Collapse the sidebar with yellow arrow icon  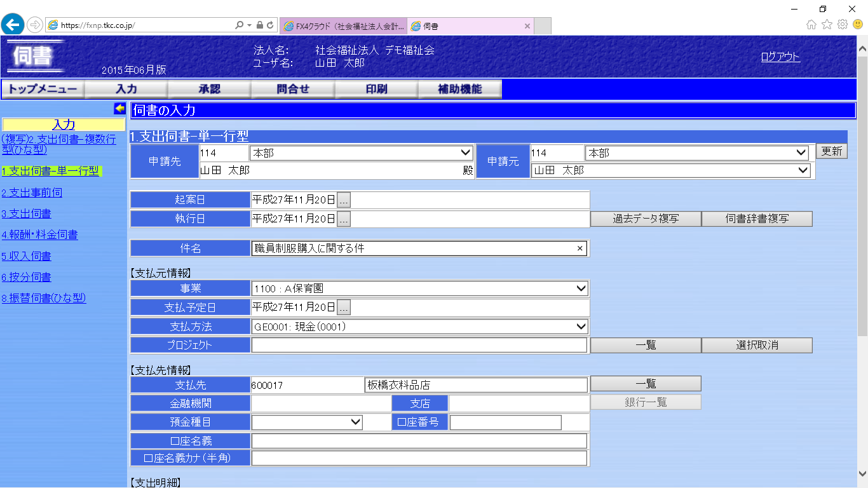pos(119,108)
